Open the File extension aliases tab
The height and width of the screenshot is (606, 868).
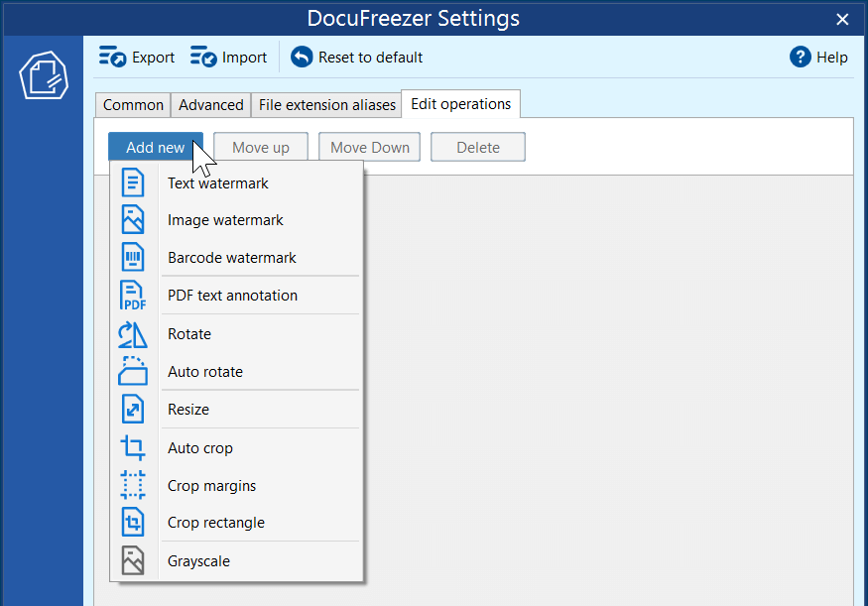pyautogui.click(x=325, y=104)
